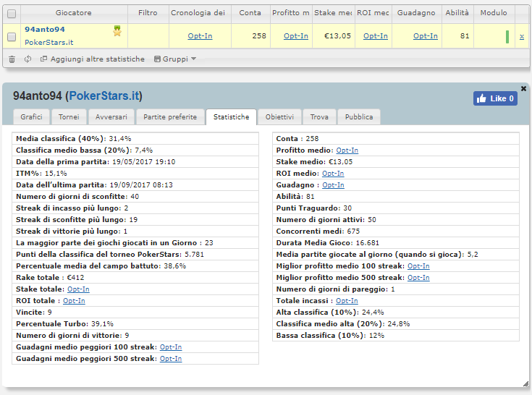Open the Trova tab
This screenshot has width=532, height=395.
tap(319, 117)
